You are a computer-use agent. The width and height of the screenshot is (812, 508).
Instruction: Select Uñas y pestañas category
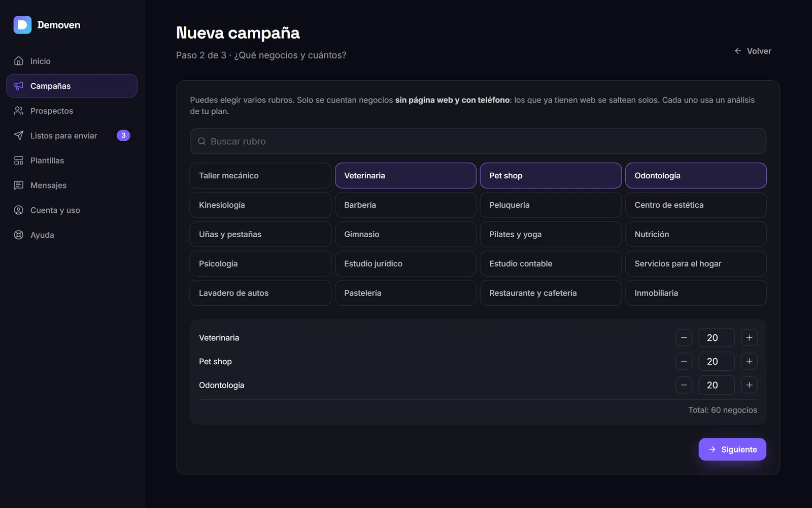pyautogui.click(x=260, y=234)
